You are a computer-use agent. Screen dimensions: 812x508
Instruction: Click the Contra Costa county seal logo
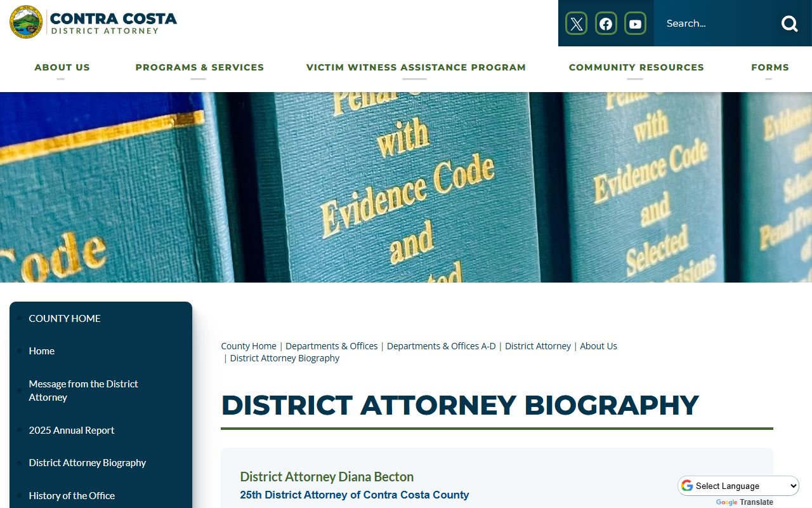tap(26, 22)
